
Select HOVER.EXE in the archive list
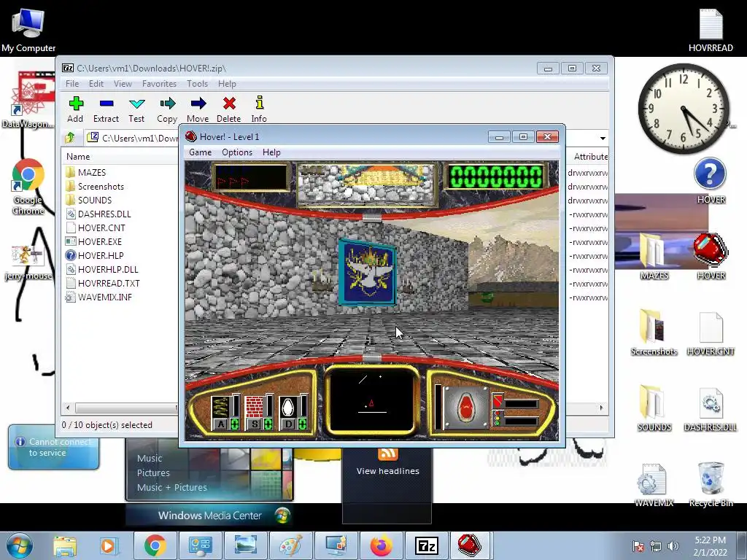tap(93, 241)
